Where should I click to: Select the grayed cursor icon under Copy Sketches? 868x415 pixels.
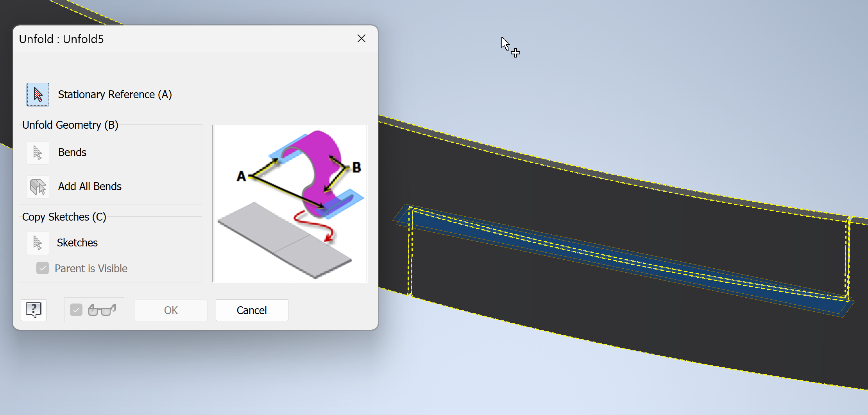38,243
